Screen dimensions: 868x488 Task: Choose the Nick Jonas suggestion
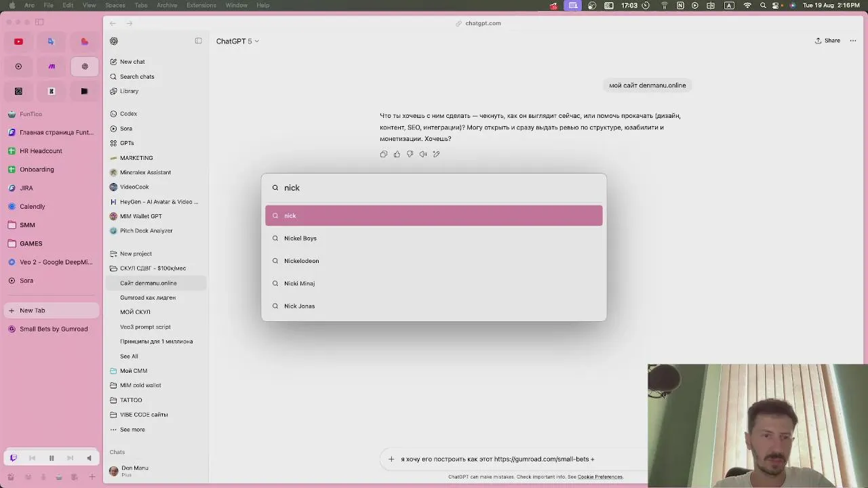point(434,306)
